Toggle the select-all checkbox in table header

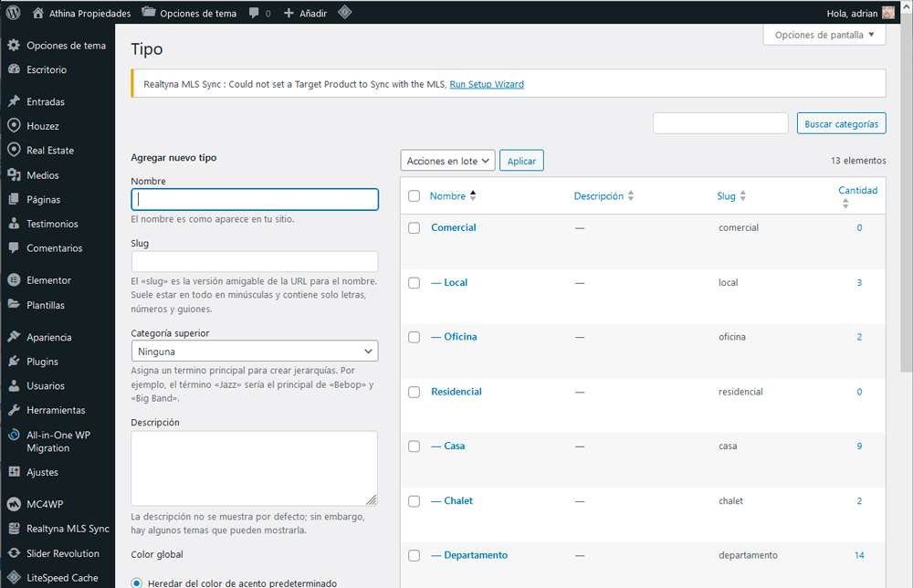click(x=414, y=196)
